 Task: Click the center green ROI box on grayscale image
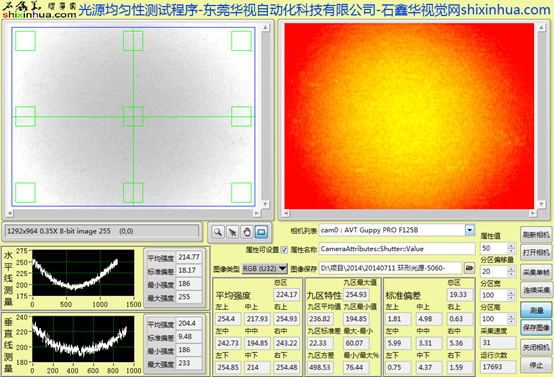click(x=133, y=116)
